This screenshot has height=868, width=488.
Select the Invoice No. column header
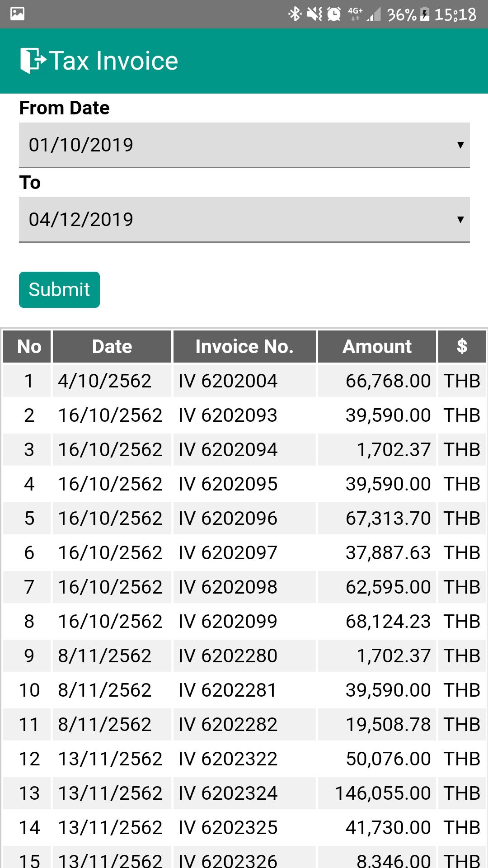click(244, 347)
